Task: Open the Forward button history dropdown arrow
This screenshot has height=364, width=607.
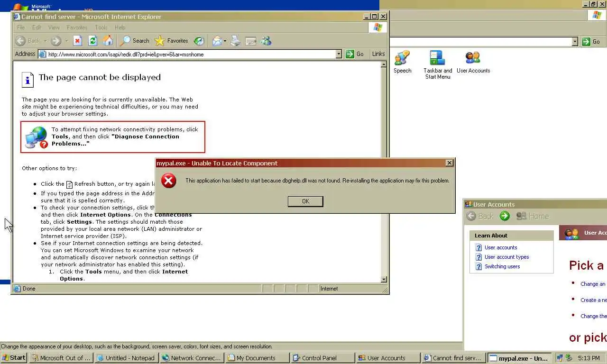Action: coord(66,41)
